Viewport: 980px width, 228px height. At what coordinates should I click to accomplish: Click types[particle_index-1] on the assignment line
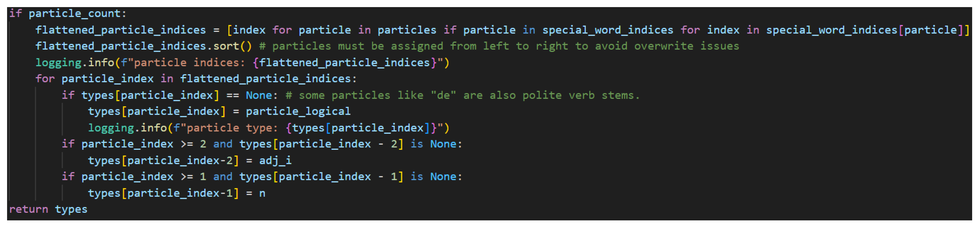(x=163, y=193)
